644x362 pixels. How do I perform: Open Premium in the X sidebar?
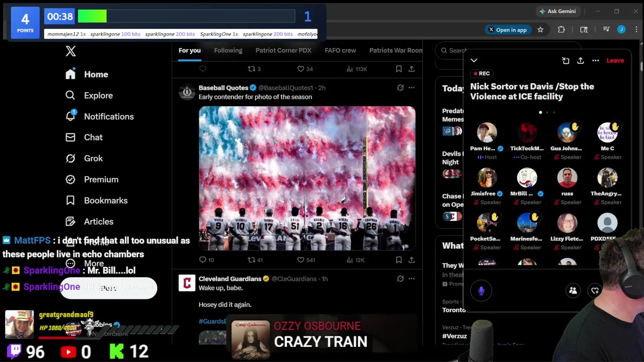(92, 179)
